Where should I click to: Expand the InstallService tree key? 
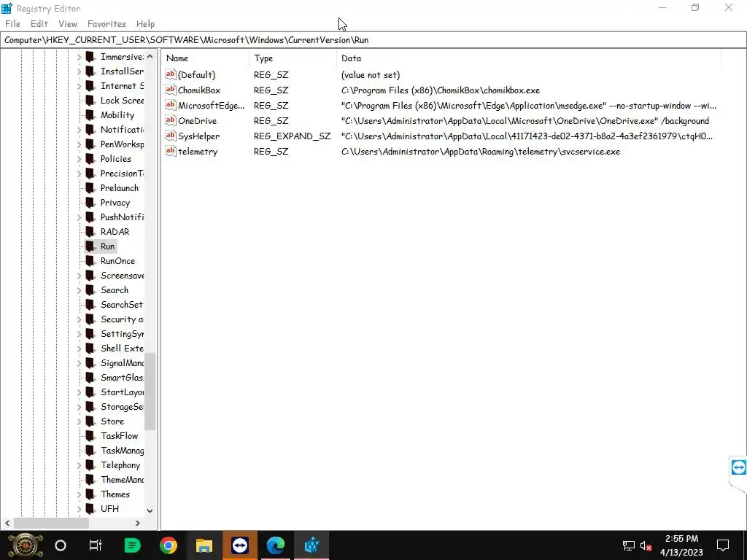point(79,71)
